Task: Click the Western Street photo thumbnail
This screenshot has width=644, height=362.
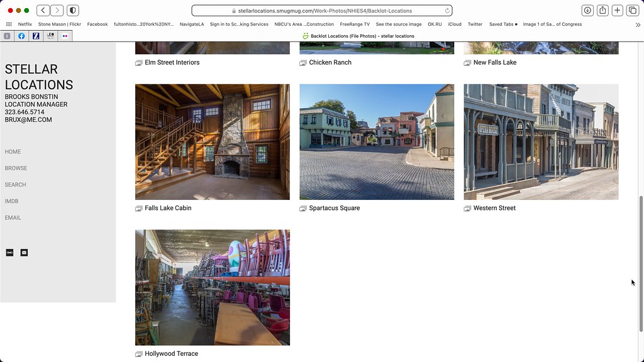Action: 541,141
